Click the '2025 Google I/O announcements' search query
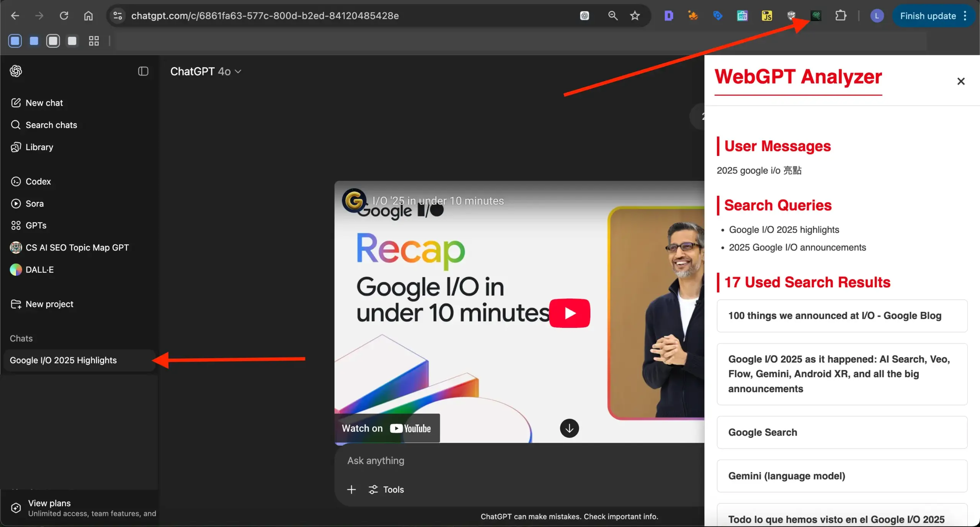Viewport: 980px width, 527px height. [797, 247]
